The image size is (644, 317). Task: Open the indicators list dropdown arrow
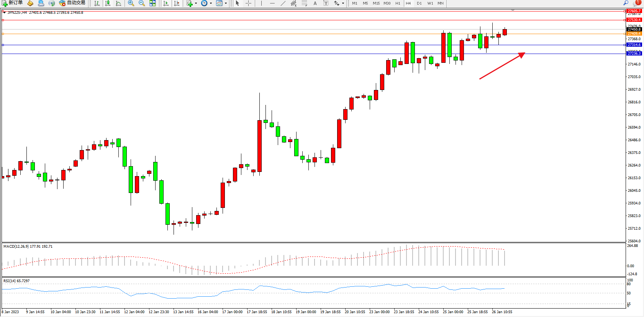click(196, 3)
